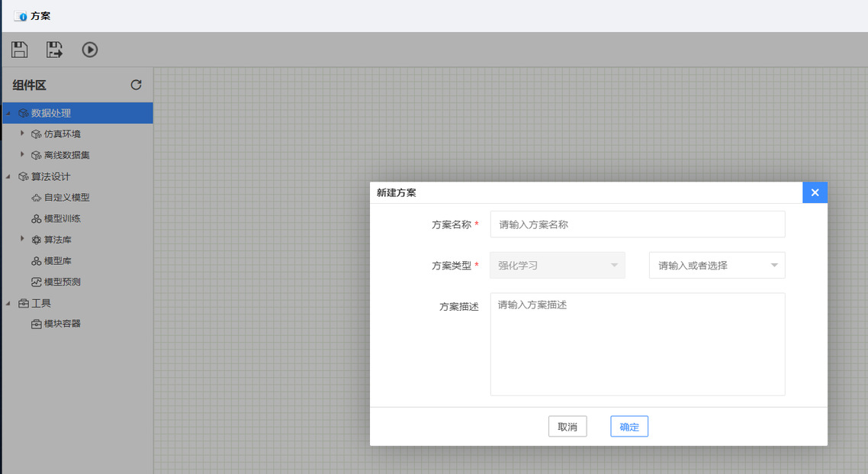Refresh the 组件区 component panel

tap(136, 85)
